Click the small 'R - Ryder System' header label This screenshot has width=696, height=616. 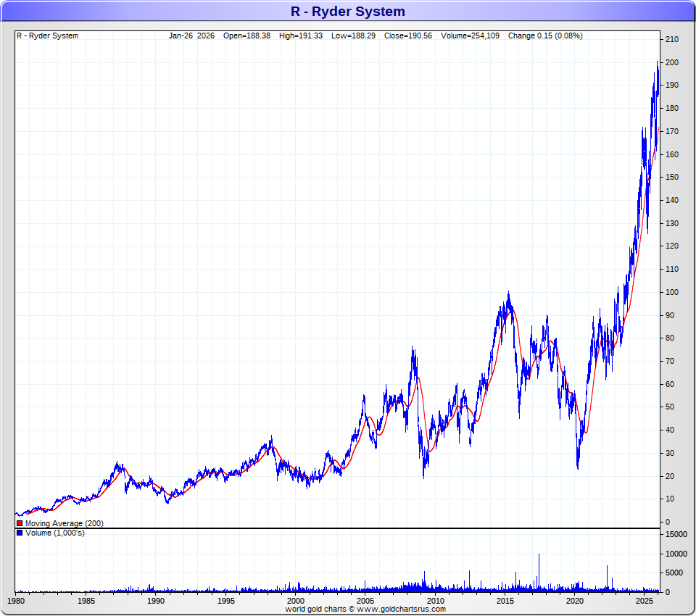pos(48,36)
